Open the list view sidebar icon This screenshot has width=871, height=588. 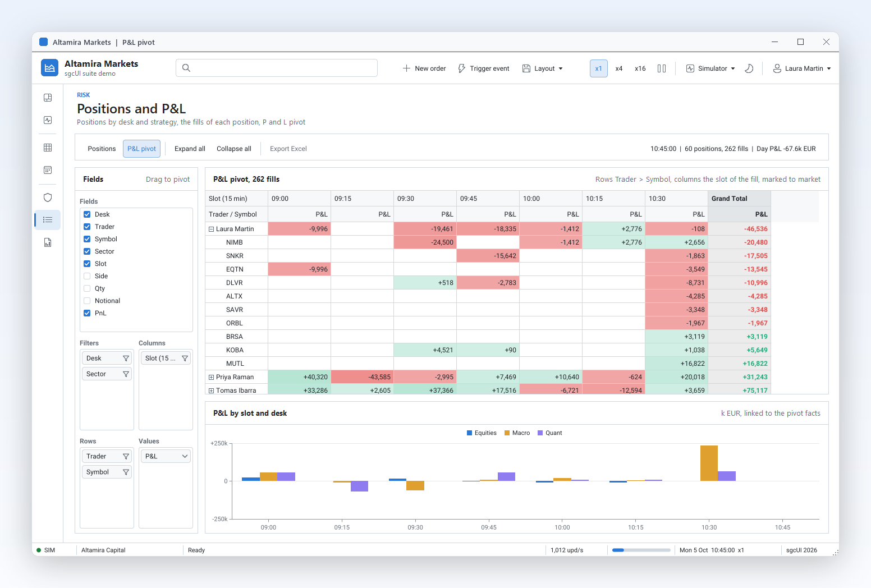pos(48,220)
